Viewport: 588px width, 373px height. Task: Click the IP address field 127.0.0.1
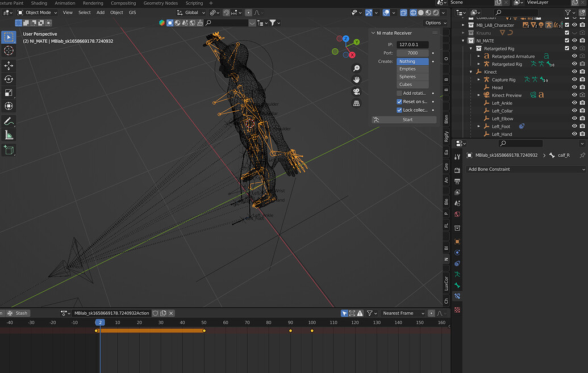[x=412, y=45]
